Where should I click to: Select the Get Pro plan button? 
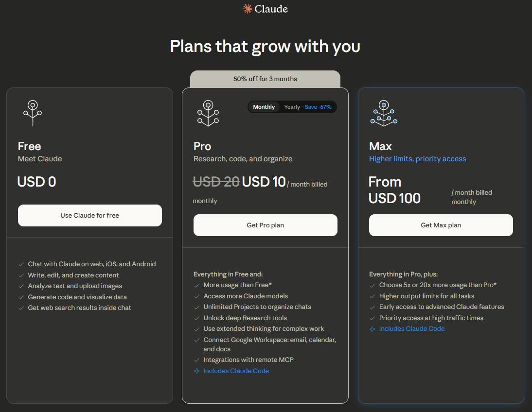265,225
